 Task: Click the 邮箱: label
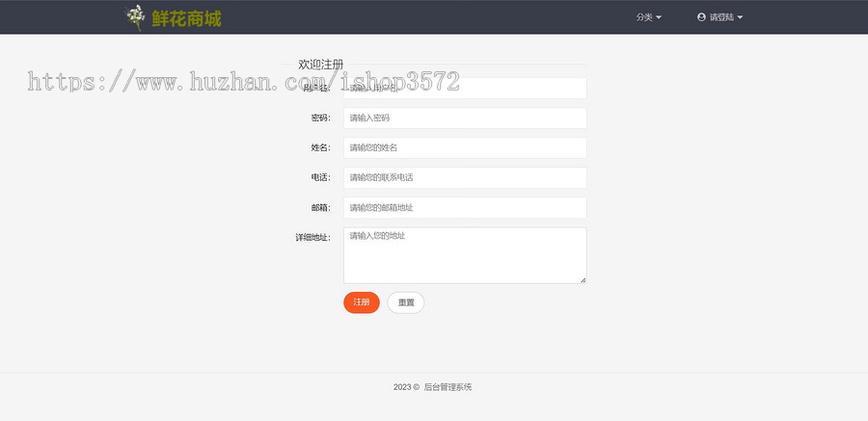pyautogui.click(x=320, y=207)
